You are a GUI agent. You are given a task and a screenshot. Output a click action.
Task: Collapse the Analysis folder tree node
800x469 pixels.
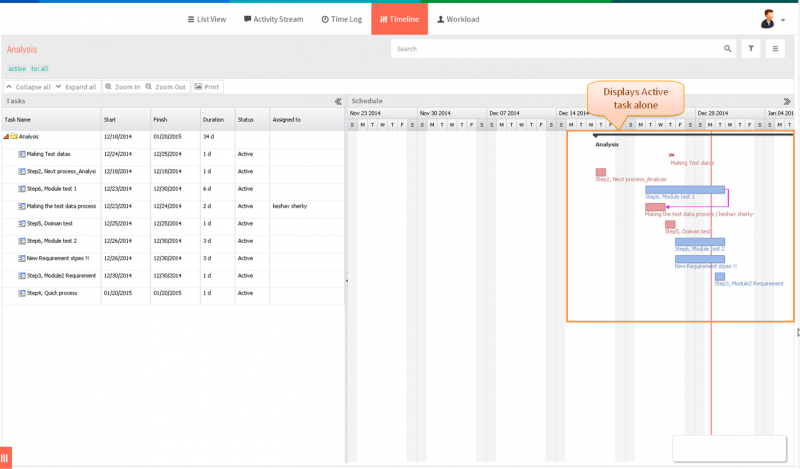[x=6, y=137]
